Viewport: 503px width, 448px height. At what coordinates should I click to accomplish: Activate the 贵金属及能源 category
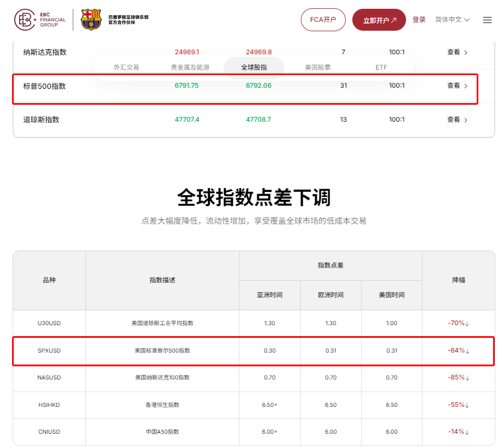point(190,66)
